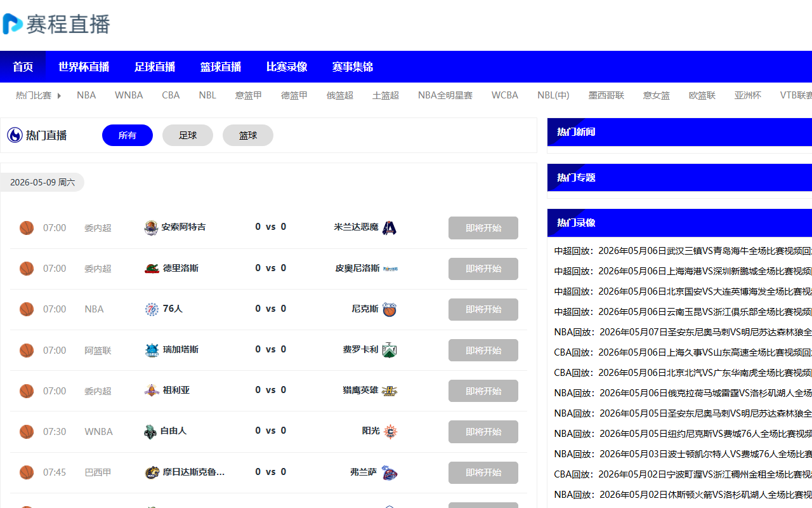Click the 弗兰萨 team logo
Viewport: 812px width, 508px height.
(390, 472)
